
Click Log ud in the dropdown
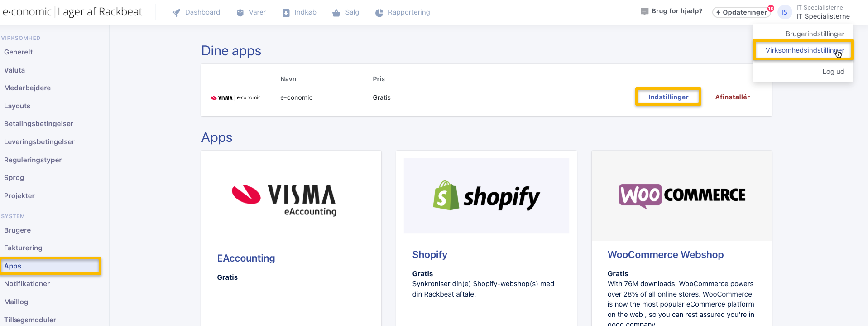pyautogui.click(x=833, y=72)
